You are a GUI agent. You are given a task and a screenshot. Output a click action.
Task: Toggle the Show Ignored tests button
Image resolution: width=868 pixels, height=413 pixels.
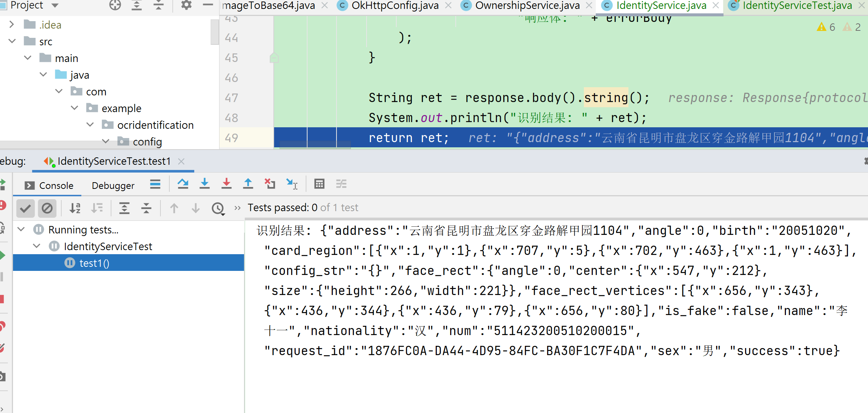coord(47,208)
